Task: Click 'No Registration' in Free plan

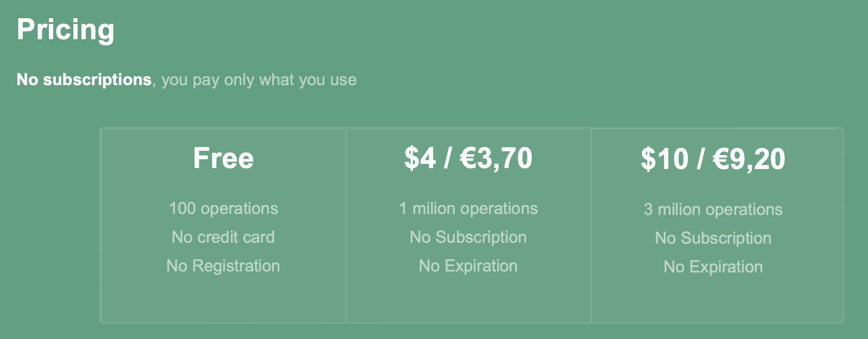Action: coord(223,266)
